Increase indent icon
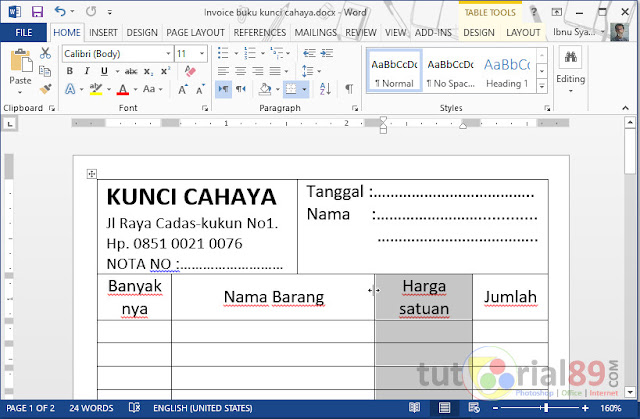Screen dimensions: 640x419 327,53
